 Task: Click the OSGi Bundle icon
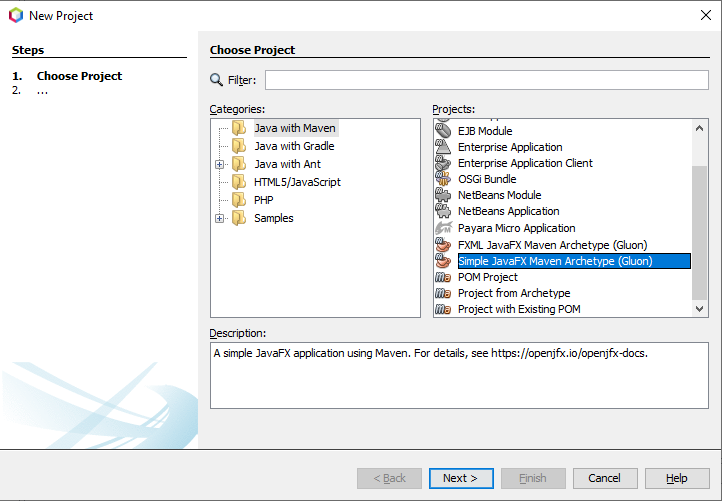tap(443, 179)
